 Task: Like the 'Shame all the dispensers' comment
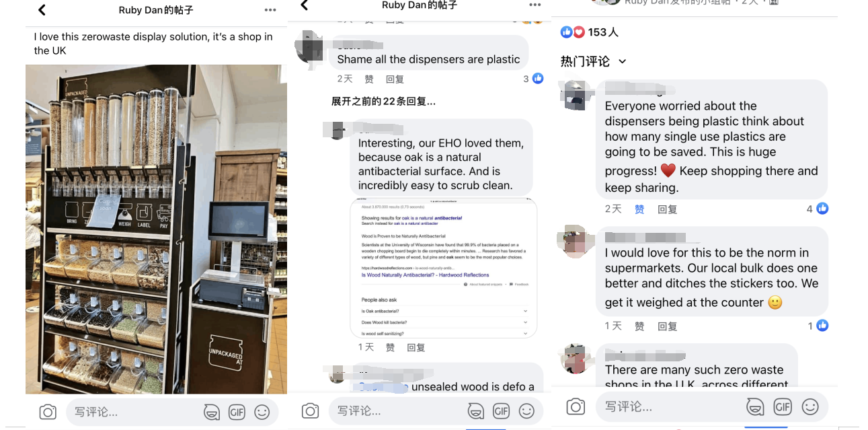(369, 79)
